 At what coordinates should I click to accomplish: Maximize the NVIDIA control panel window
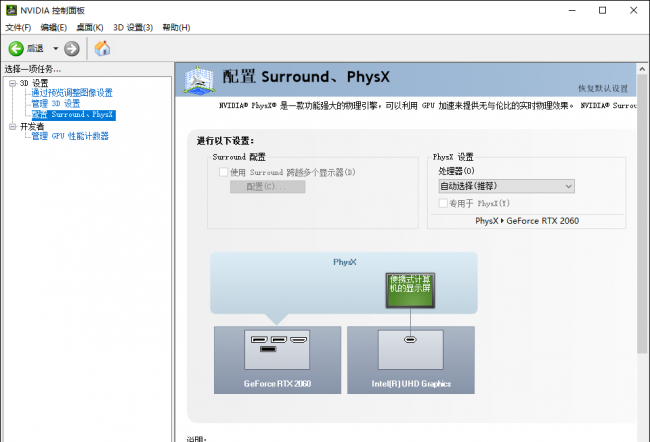(603, 10)
